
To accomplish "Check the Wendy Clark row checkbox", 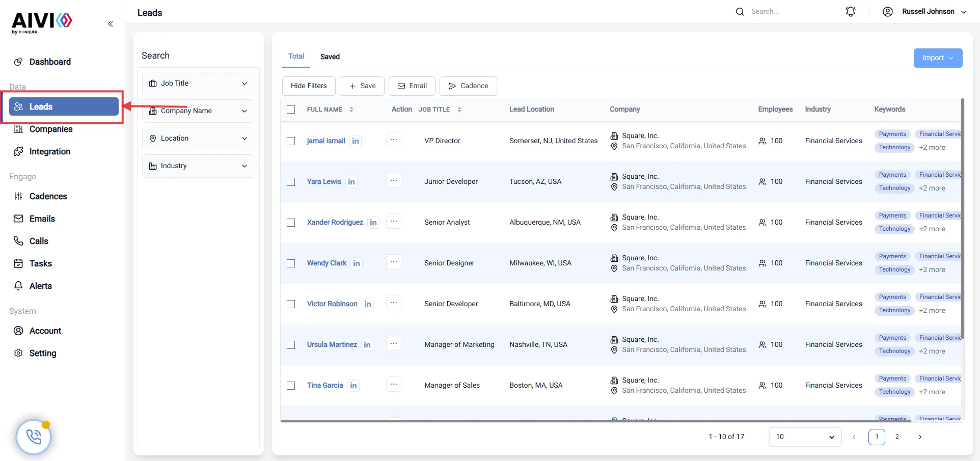I will (291, 263).
